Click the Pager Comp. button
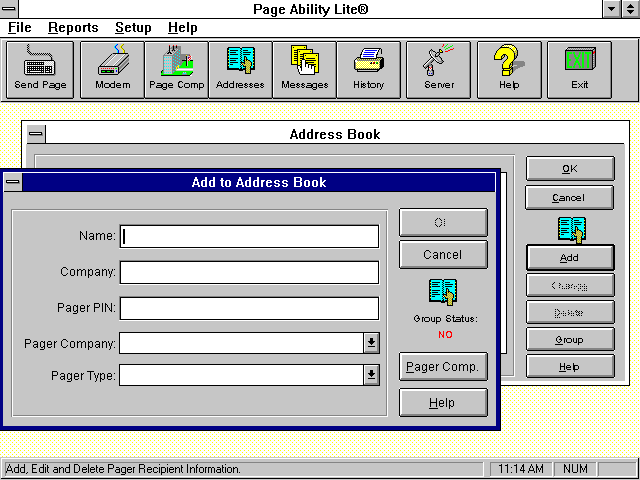This screenshot has width=640, height=480. (443, 367)
